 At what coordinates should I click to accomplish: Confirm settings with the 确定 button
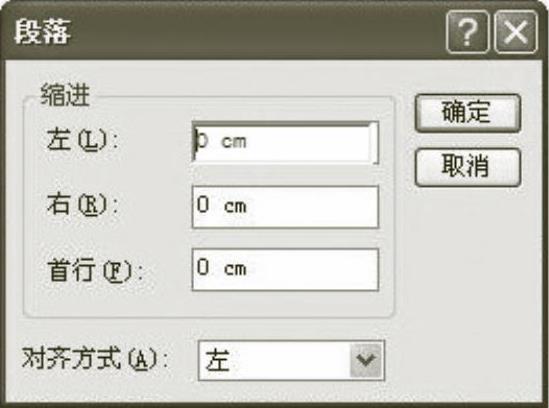pyautogui.click(x=467, y=113)
